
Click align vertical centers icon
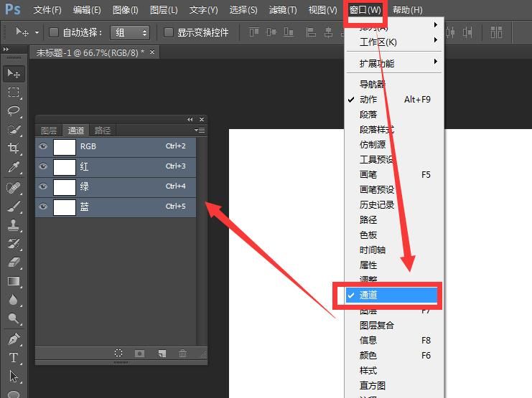tap(271, 32)
